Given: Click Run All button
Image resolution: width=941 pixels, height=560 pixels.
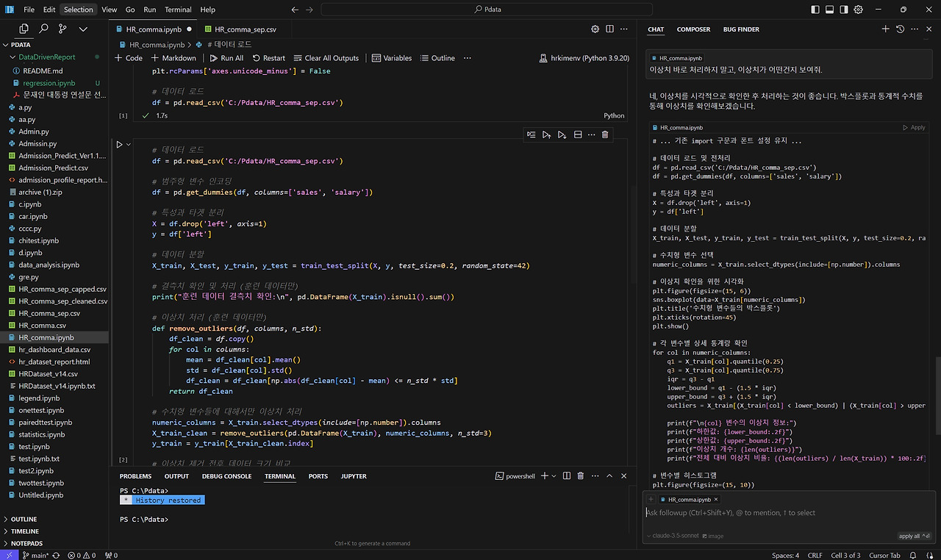Looking at the screenshot, I should click(x=226, y=58).
